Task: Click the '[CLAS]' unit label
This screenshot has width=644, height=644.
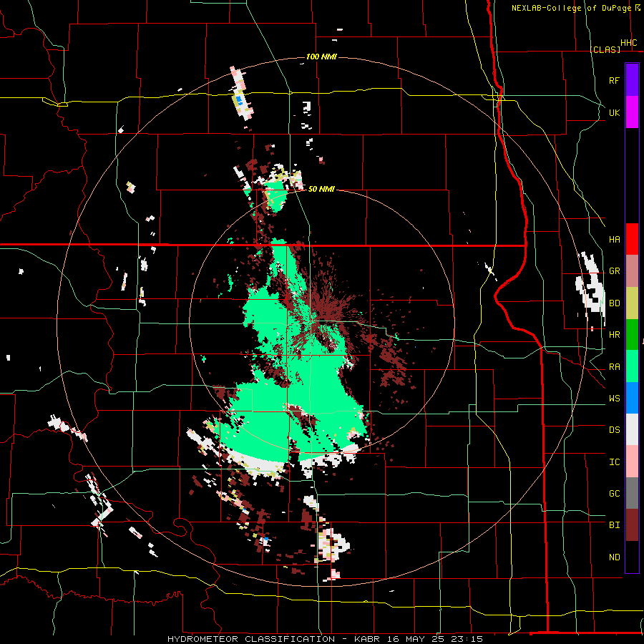Action: [605, 49]
